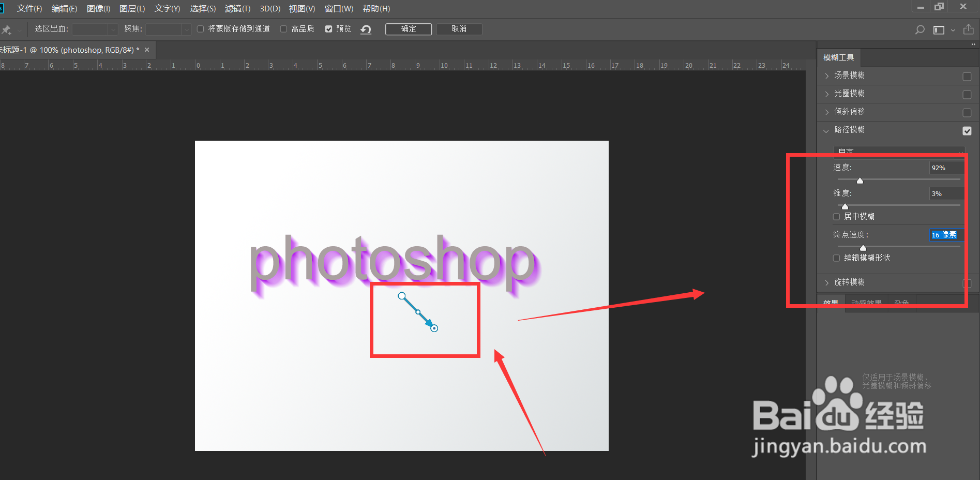Collapse the blur tools panel double-arrow
This screenshot has width=980, height=480.
pyautogui.click(x=973, y=44)
